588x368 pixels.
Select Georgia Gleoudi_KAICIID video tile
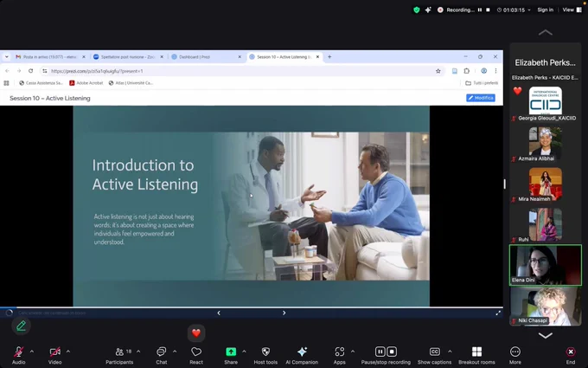point(546,103)
